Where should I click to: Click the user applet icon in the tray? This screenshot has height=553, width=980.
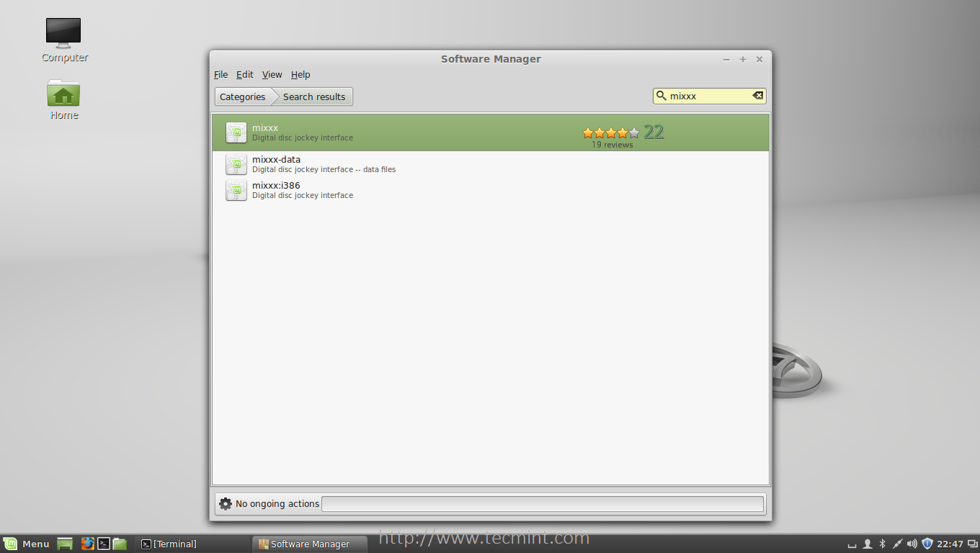click(868, 544)
